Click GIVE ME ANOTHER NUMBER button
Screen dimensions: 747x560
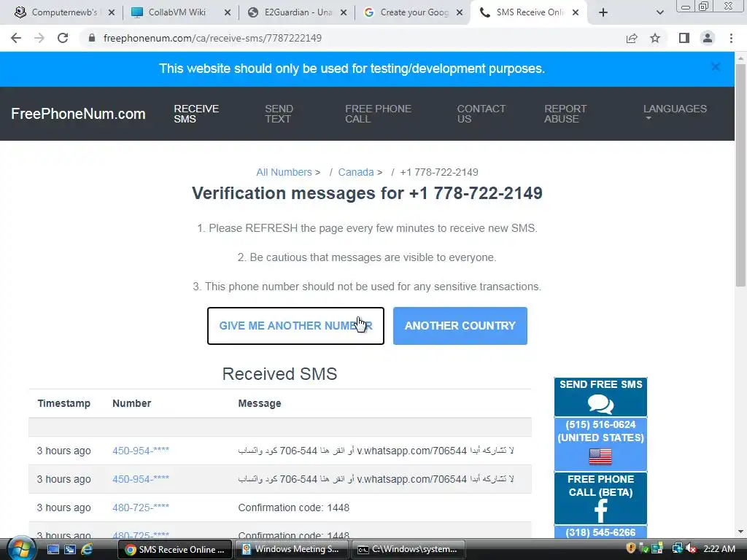tap(295, 326)
